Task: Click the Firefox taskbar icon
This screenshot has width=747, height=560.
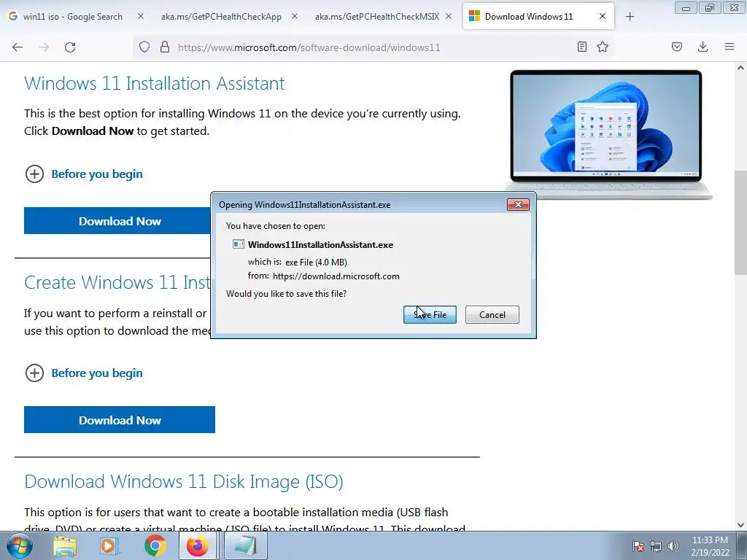Action: point(197,545)
